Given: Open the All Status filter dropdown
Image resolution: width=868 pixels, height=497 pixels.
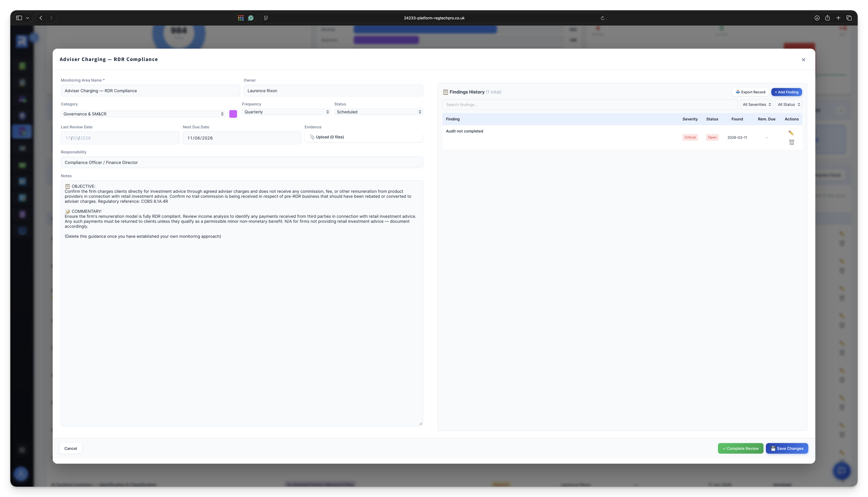Looking at the screenshot, I should click(788, 104).
